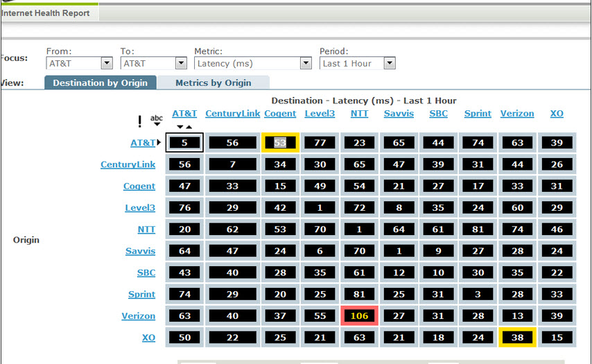
Task: Click the XO origin row link
Action: pyautogui.click(x=147, y=338)
